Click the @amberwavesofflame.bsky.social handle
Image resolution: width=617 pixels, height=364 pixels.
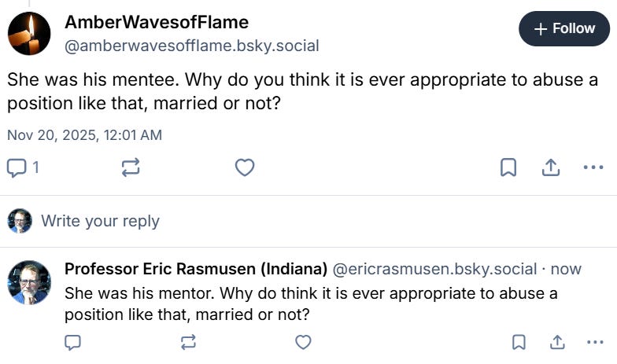tap(191, 46)
